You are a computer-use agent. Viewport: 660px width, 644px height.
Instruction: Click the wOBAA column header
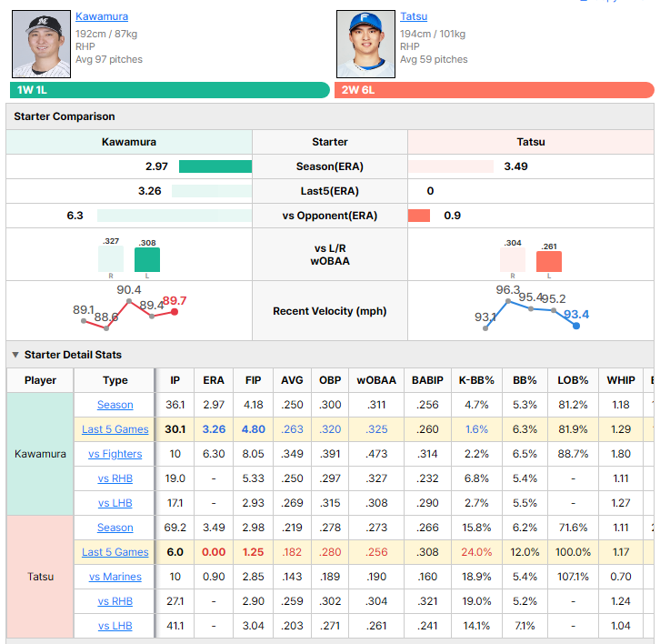tap(376, 380)
